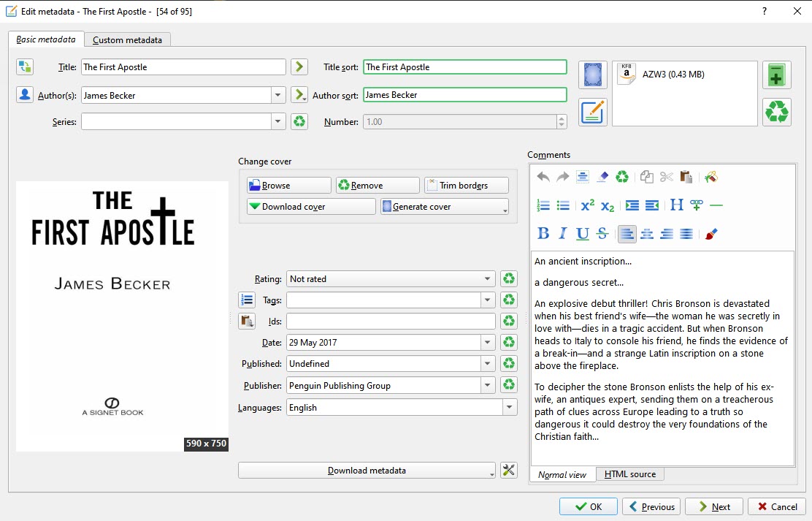812x521 pixels.
Task: Expand the Author(s) dropdown
Action: pyautogui.click(x=277, y=95)
